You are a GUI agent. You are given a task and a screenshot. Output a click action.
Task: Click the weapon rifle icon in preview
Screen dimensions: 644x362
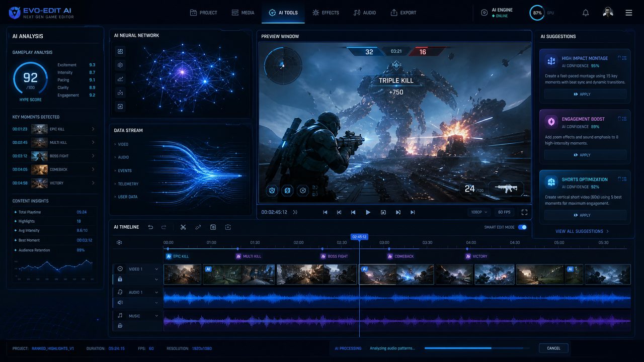point(506,189)
